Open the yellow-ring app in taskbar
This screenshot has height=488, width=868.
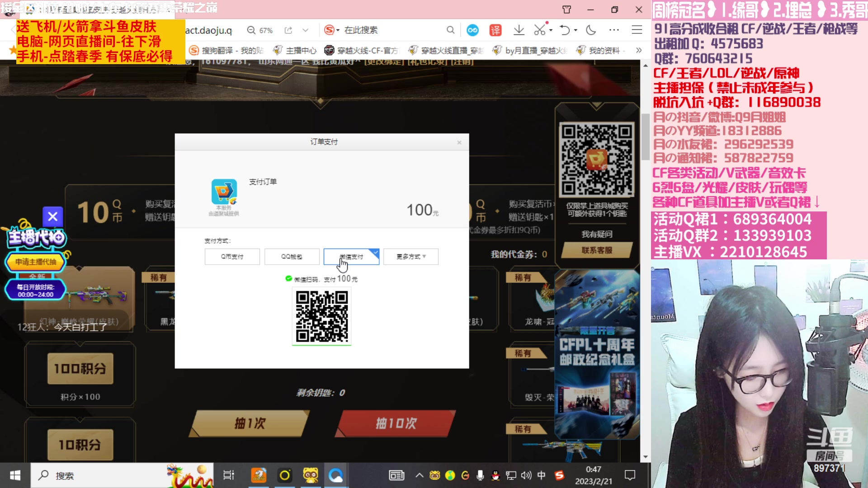[284, 475]
